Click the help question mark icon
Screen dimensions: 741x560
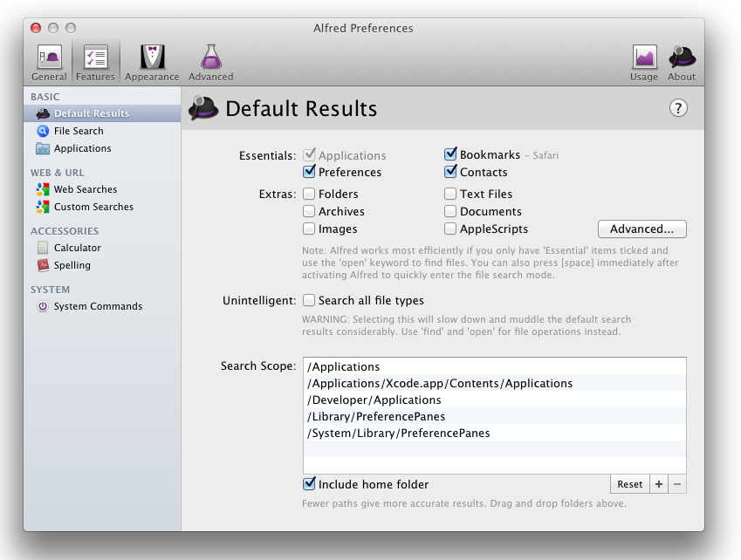click(678, 108)
